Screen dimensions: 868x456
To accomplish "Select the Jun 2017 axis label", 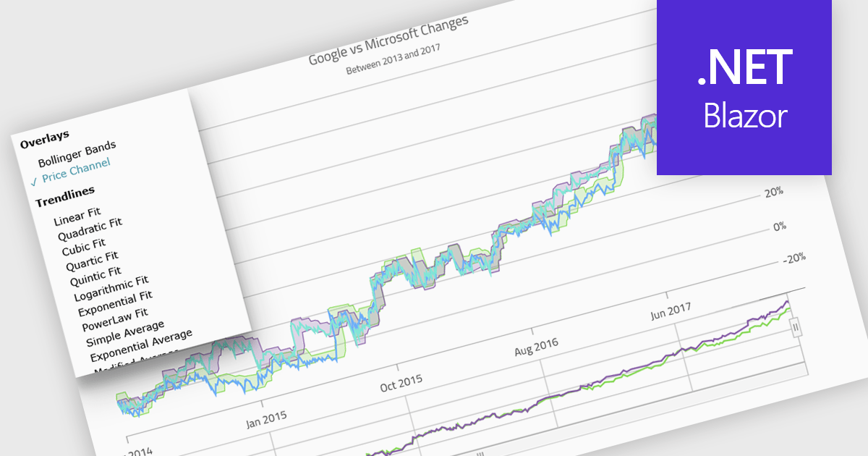I will click(x=669, y=309).
